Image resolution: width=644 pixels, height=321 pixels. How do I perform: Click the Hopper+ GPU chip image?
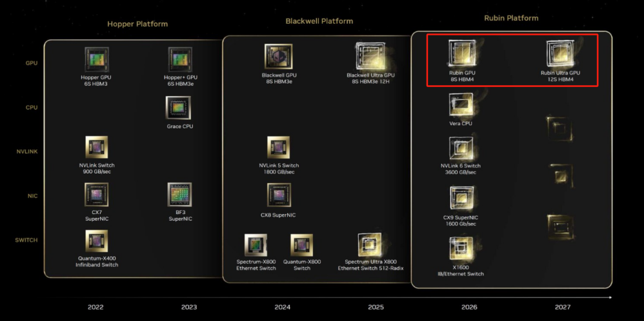click(180, 59)
